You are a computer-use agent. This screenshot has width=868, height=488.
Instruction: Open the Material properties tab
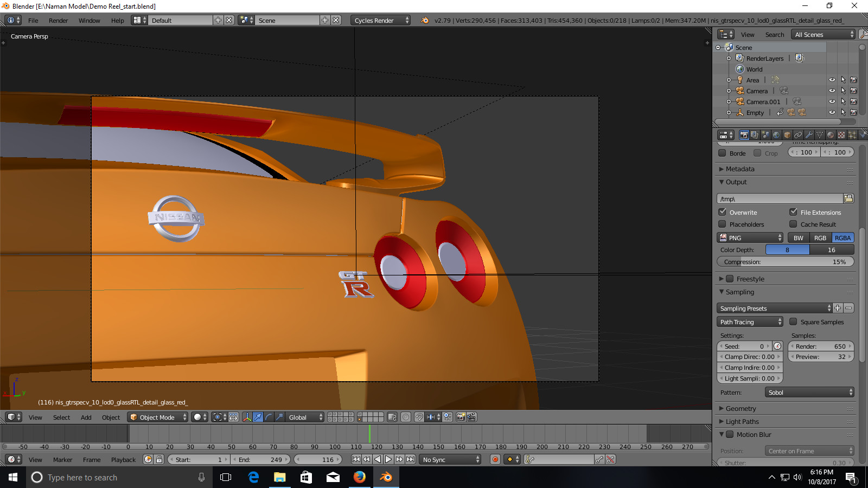point(831,135)
